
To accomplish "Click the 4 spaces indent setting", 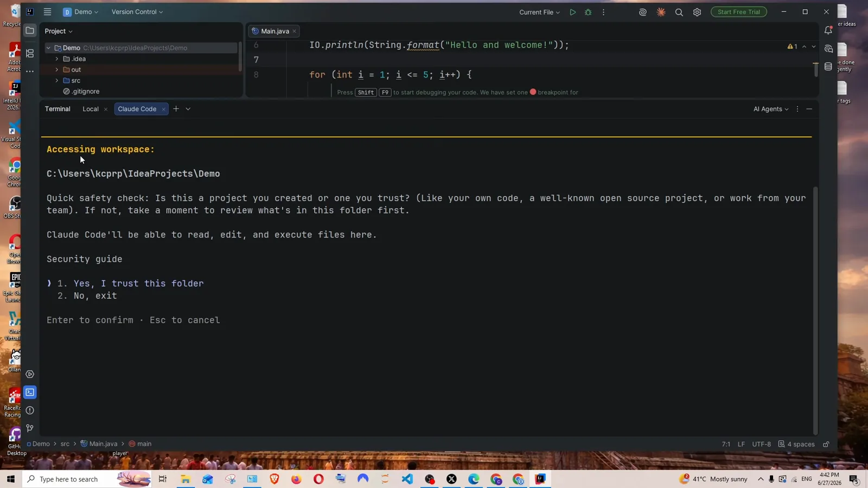I will pyautogui.click(x=796, y=444).
